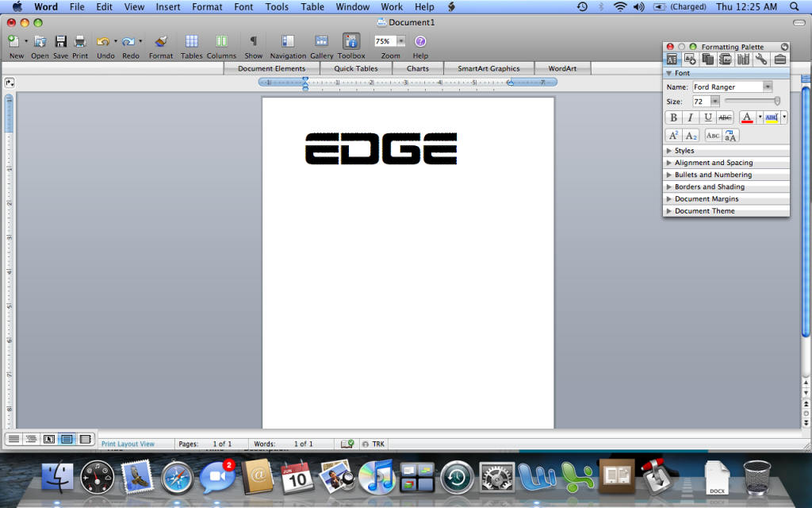Print using the printer icon
Viewport: 812px width, 508px height.
coord(80,41)
